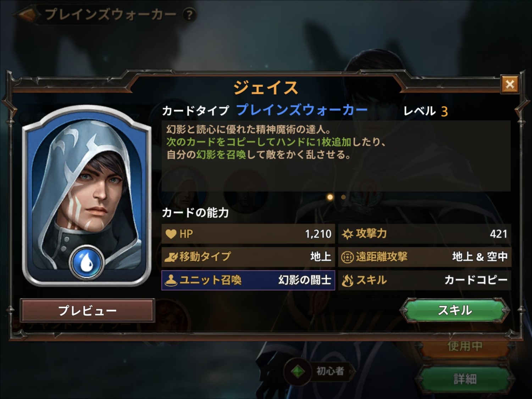Click the 移動タイプ boot icon
Image resolution: width=532 pixels, height=399 pixels.
pos(171,257)
